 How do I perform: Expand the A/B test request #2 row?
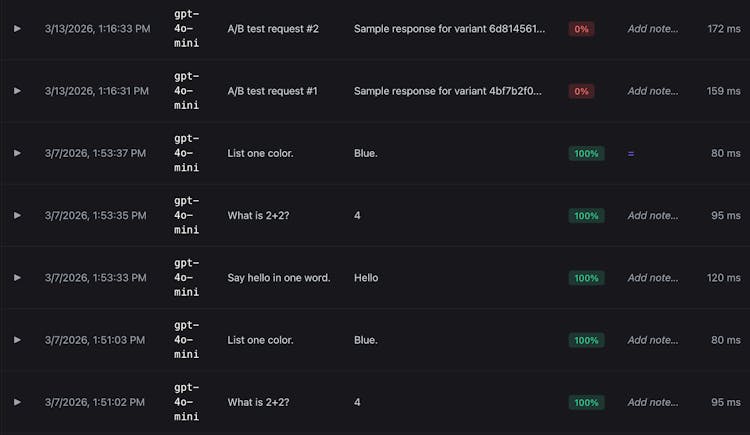click(17, 29)
